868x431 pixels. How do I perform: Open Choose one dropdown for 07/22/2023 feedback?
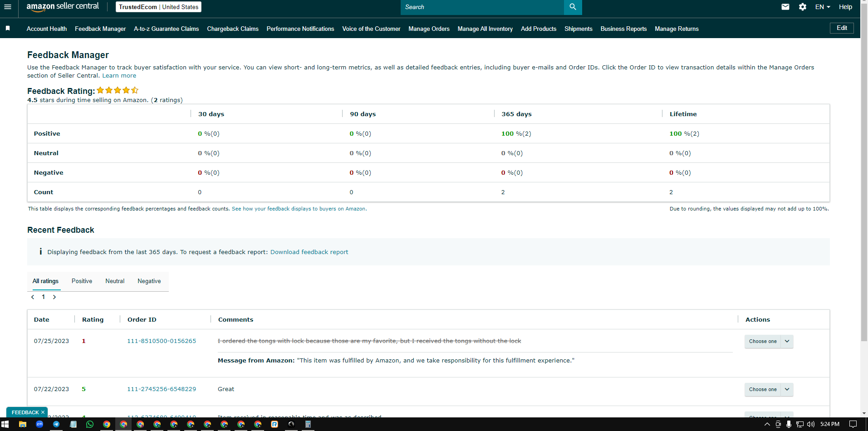click(x=769, y=389)
